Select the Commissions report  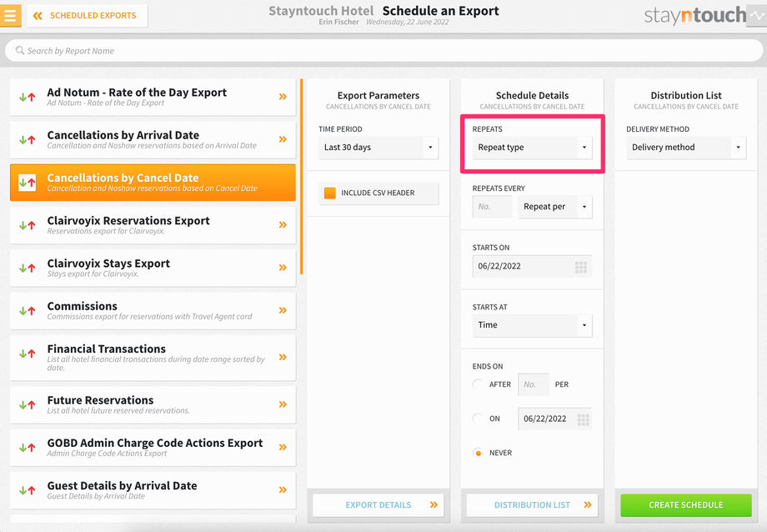153,310
